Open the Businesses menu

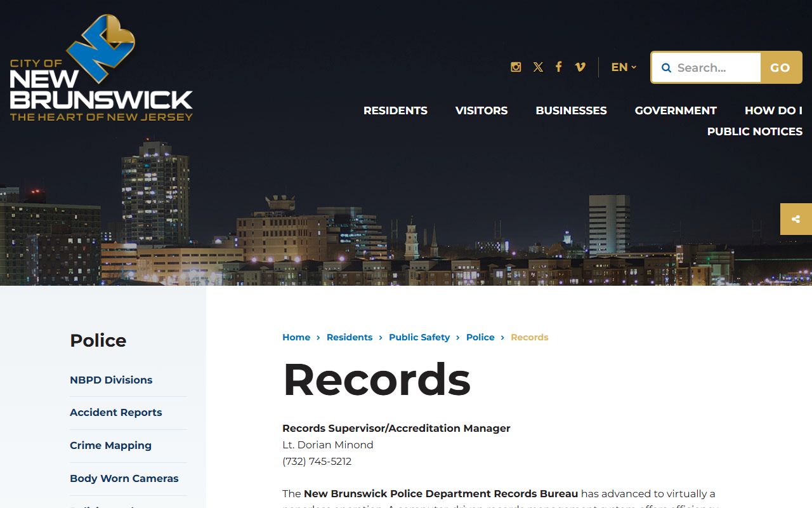click(x=571, y=110)
